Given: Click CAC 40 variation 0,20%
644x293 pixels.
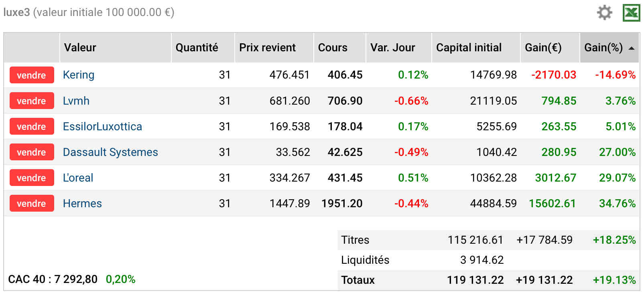Looking at the screenshot, I should pyautogui.click(x=120, y=279).
